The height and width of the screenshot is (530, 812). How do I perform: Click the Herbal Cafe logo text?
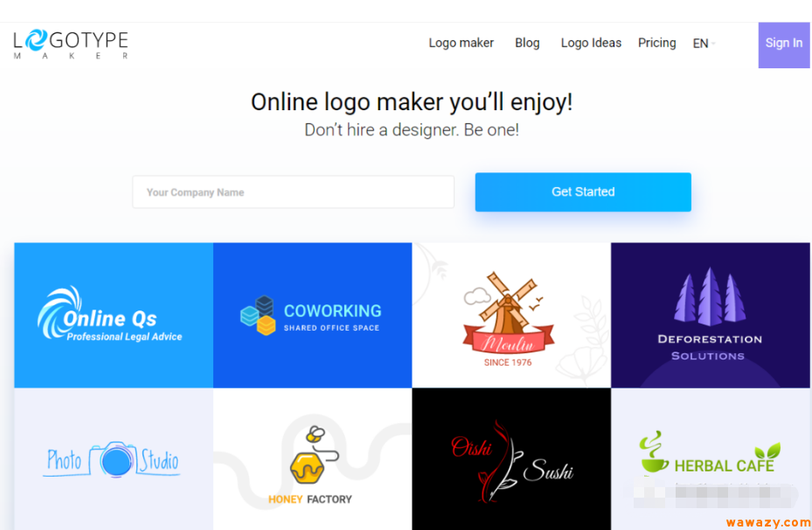click(x=724, y=466)
